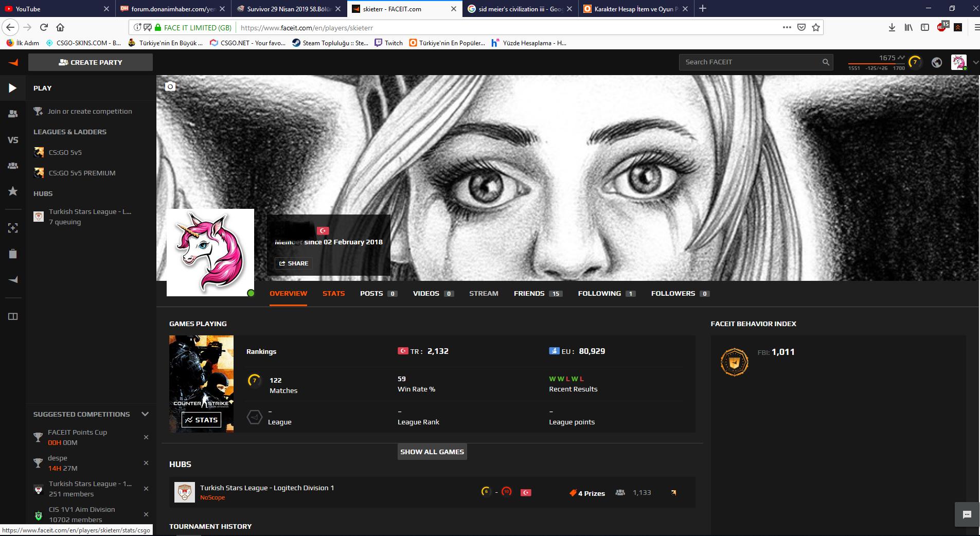Click the Firefox downloads arrow icon
Viewport: 980px width, 536px height.
click(x=892, y=27)
